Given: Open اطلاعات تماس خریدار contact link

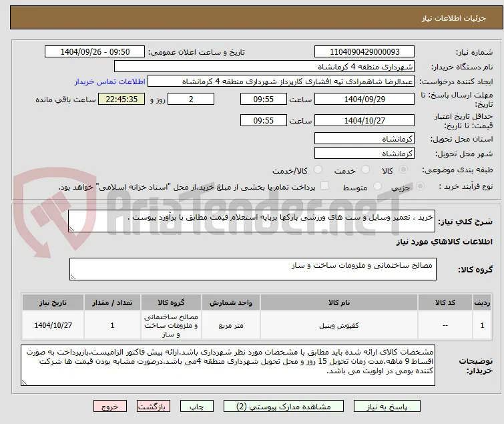Looking at the screenshot, I should coord(110,81).
